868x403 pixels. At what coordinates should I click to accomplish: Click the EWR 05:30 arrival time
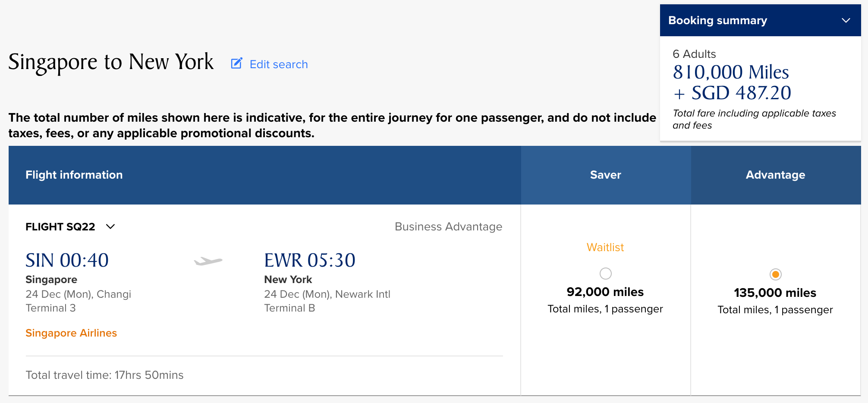[x=309, y=260]
